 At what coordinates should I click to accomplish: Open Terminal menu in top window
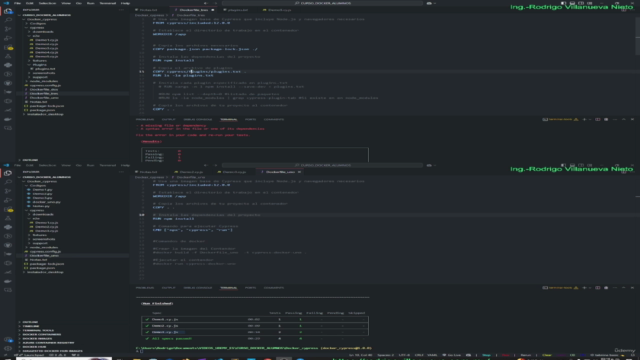[108, 3]
